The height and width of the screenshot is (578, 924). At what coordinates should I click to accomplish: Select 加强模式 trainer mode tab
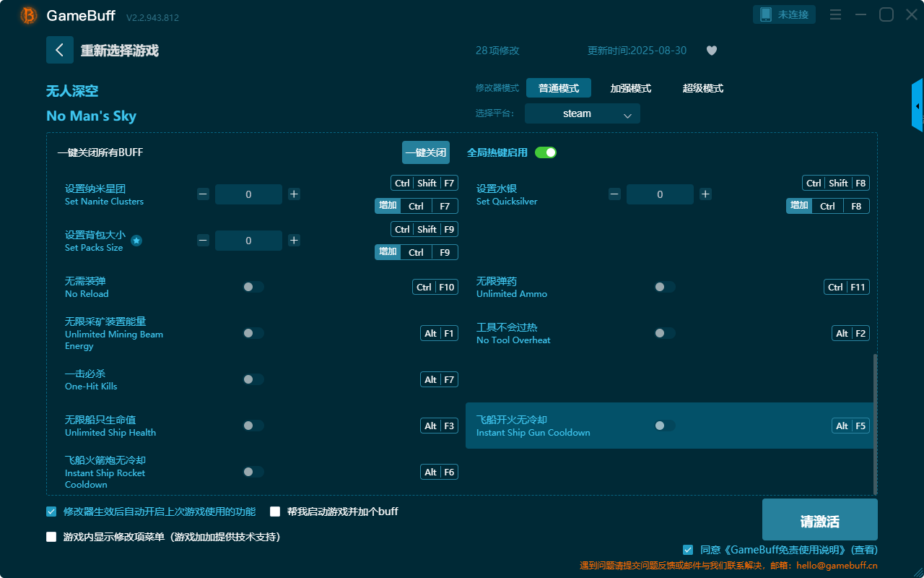(631, 88)
